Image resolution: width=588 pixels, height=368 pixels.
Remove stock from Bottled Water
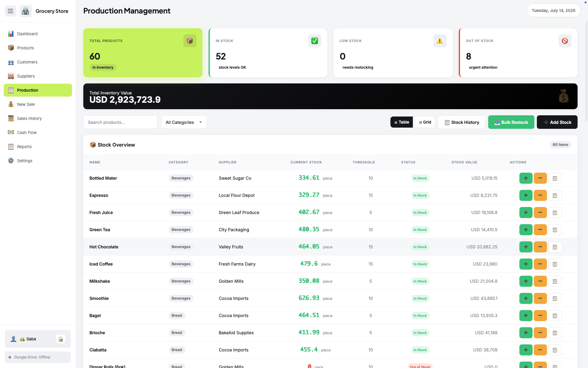(540, 178)
